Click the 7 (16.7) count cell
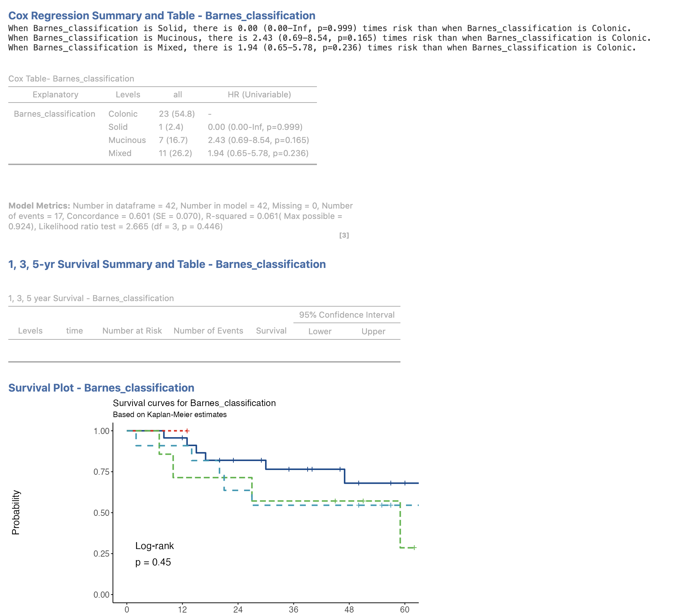The width and height of the screenshot is (678, 616). tap(173, 140)
